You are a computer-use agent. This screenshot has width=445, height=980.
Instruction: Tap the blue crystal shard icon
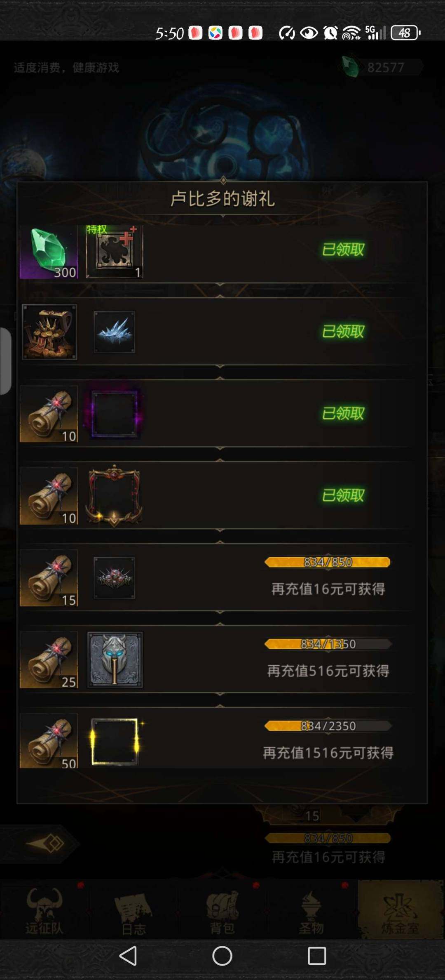[114, 332]
